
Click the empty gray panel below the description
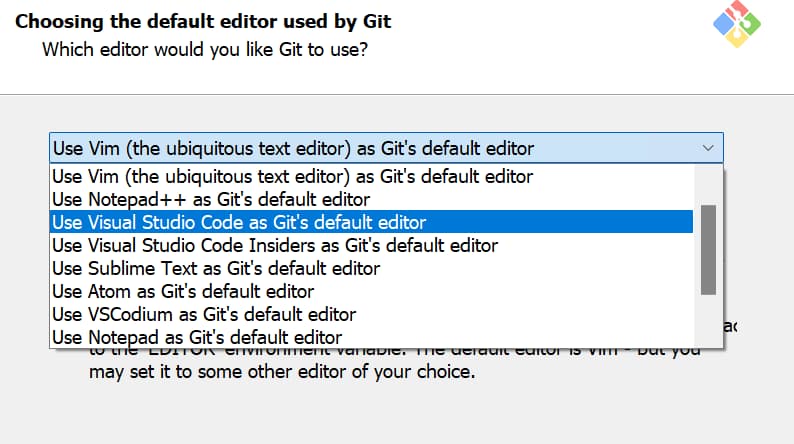click(400, 415)
